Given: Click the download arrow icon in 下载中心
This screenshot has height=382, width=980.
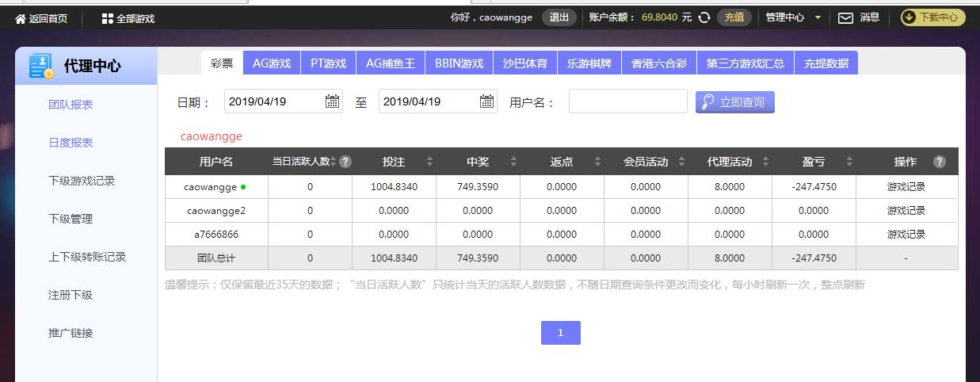Looking at the screenshot, I should 910,17.
